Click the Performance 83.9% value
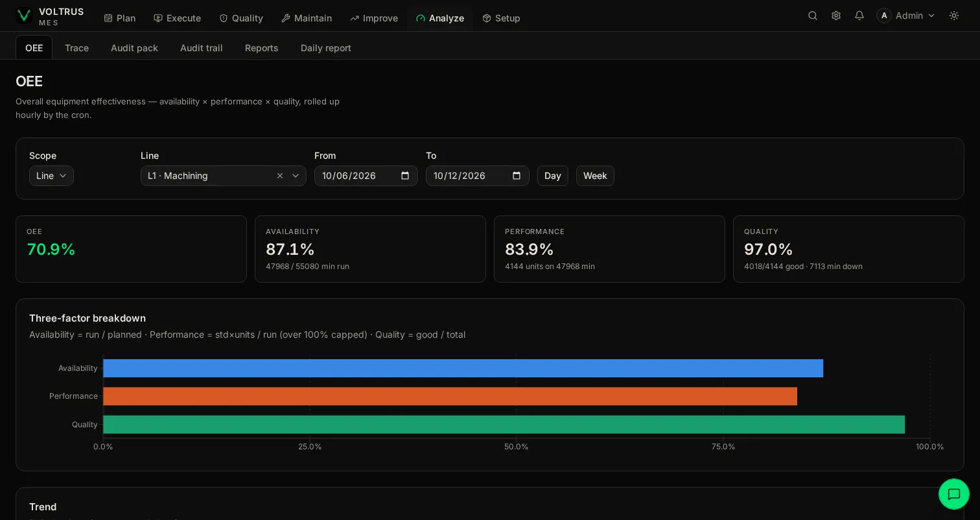 [530, 250]
